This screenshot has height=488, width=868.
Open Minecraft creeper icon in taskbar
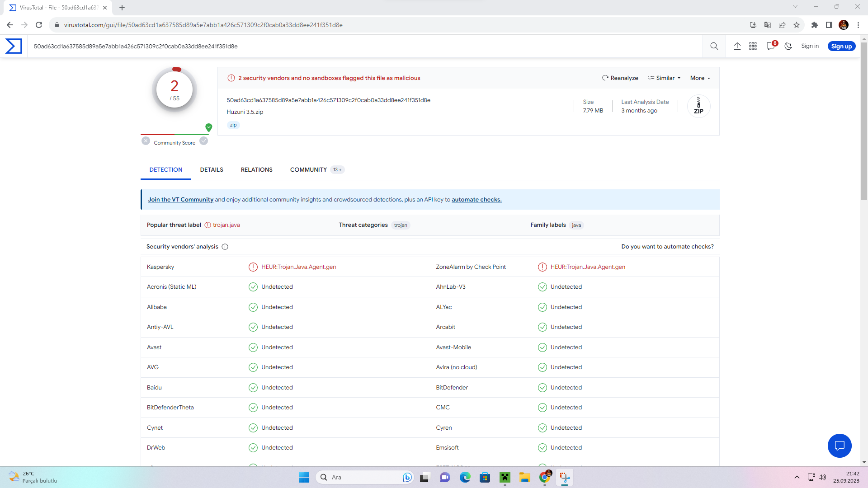[505, 477]
